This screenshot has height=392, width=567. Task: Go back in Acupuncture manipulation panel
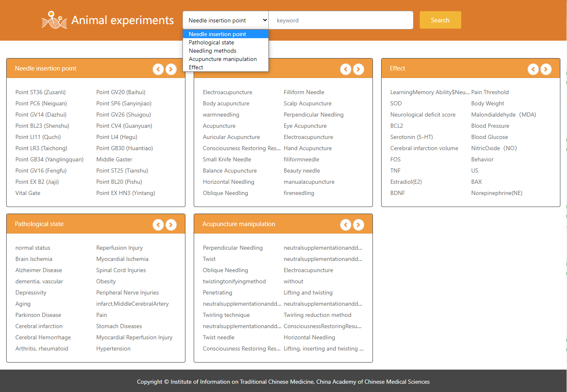pyautogui.click(x=346, y=225)
